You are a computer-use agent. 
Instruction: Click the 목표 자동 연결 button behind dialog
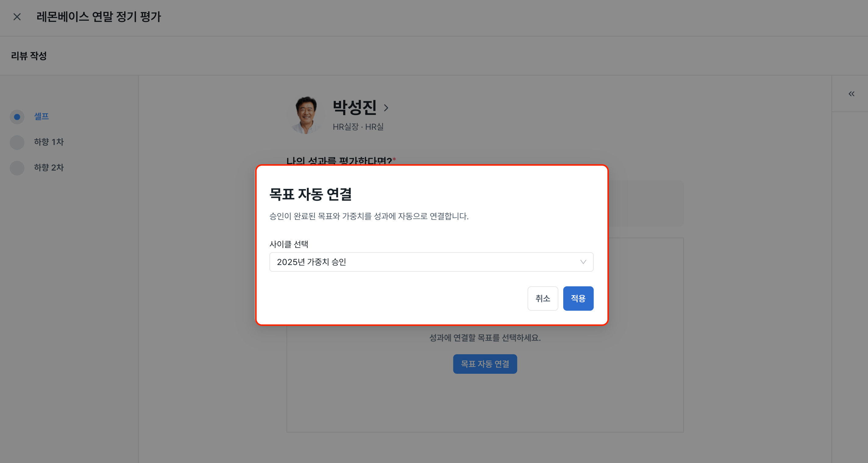pos(485,364)
